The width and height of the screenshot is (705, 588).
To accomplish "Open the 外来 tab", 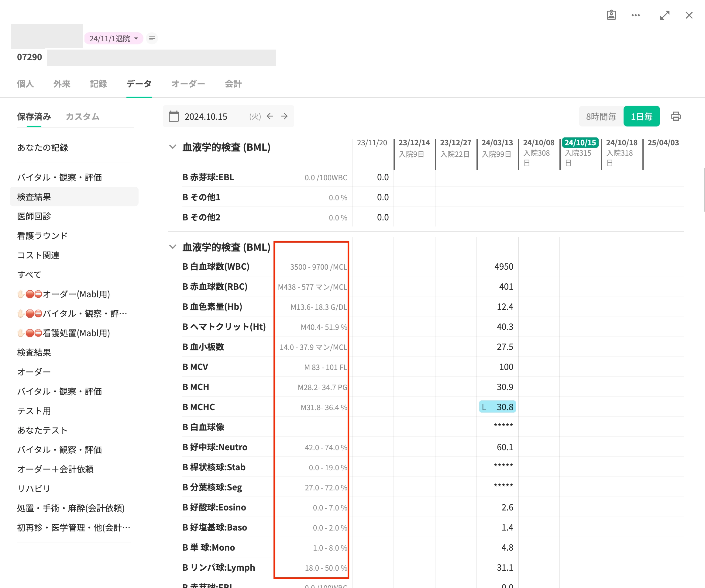I will click(62, 84).
